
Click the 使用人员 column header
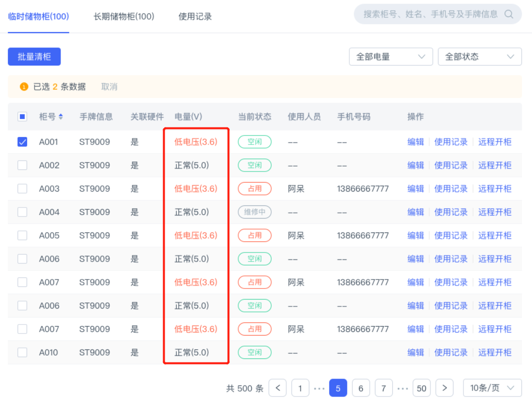304,117
